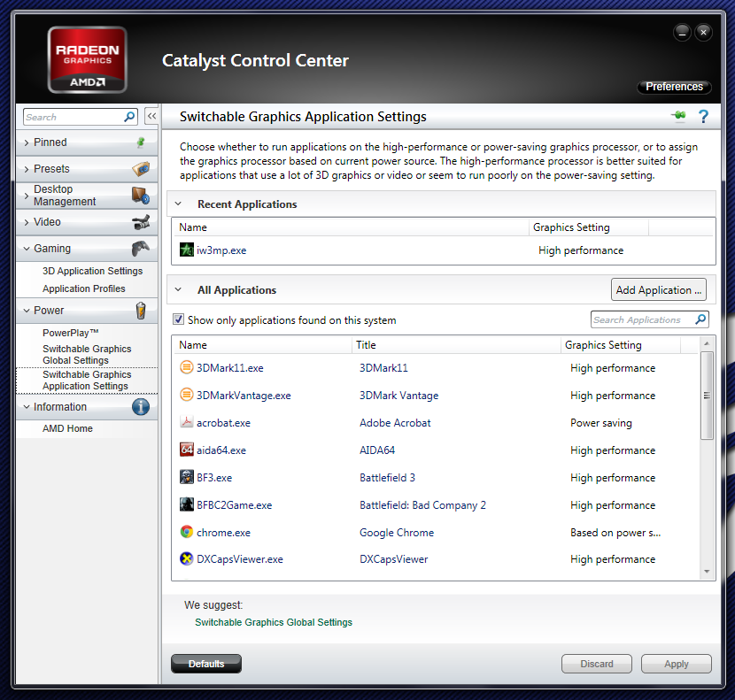
Task: Select the 3DMark Vantage title cell
Action: tap(398, 396)
